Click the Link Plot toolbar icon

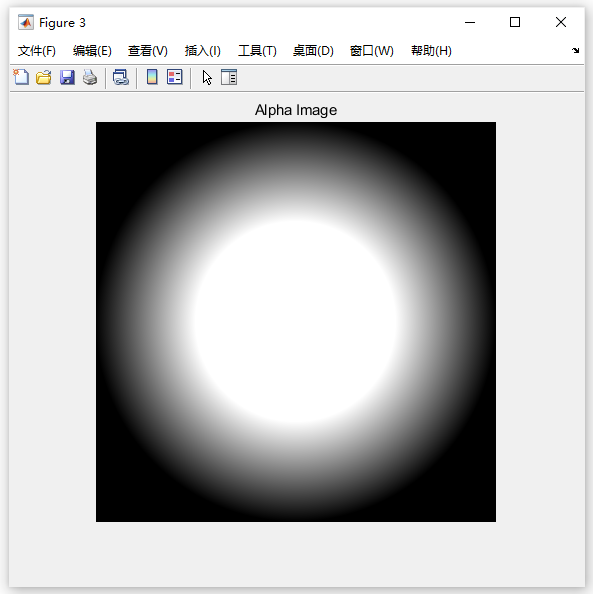click(x=120, y=77)
